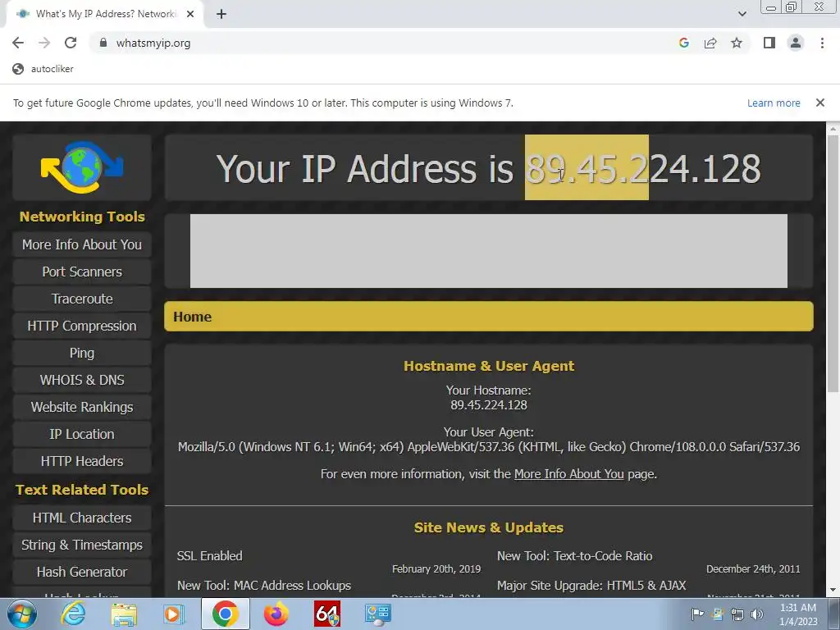The width and height of the screenshot is (840, 630).
Task: Open the Chrome three-dot menu
Action: click(x=822, y=43)
